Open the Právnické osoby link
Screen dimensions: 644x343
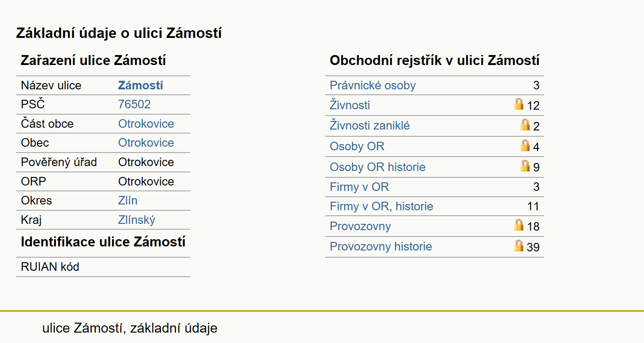point(373,85)
